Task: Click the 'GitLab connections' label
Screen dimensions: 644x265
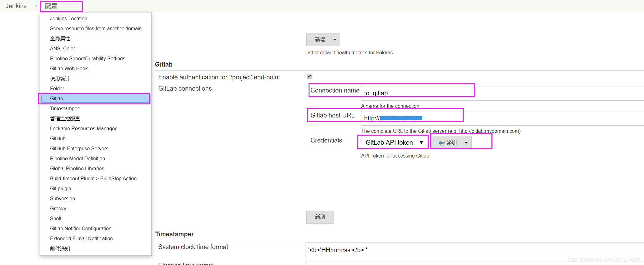Action: (x=185, y=88)
